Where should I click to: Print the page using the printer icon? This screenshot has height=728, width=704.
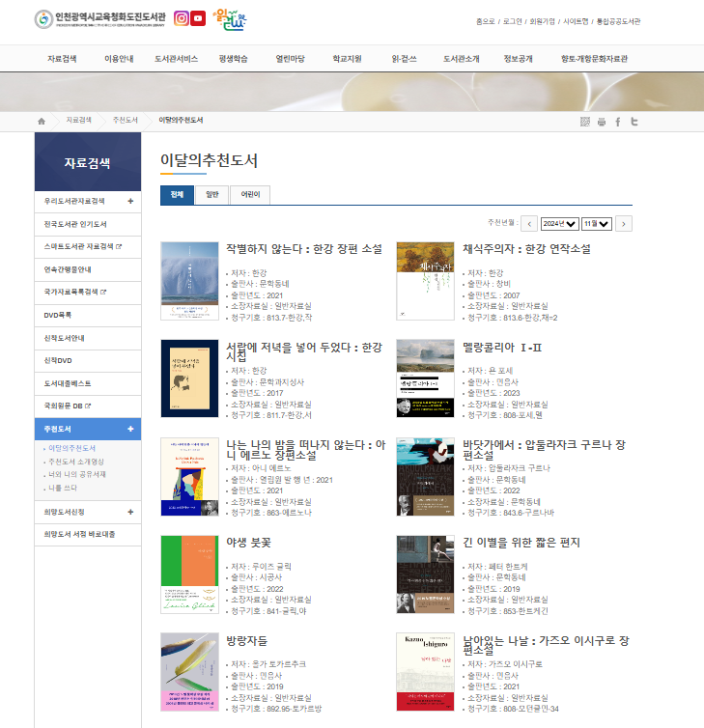tap(601, 122)
